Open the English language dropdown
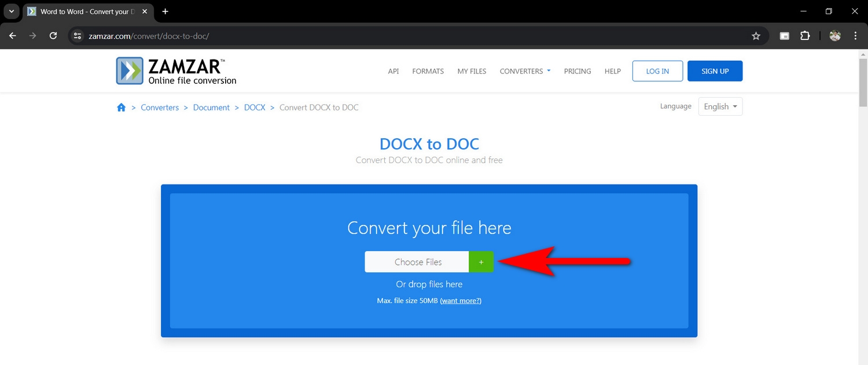Viewport: 868px width, 365px height. 720,106
